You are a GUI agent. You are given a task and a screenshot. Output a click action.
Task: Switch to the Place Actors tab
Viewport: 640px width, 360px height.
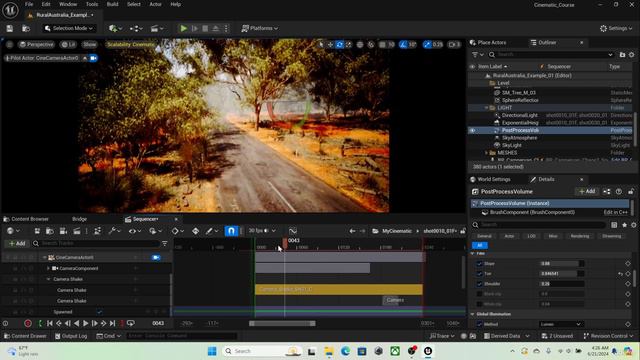(x=488, y=42)
